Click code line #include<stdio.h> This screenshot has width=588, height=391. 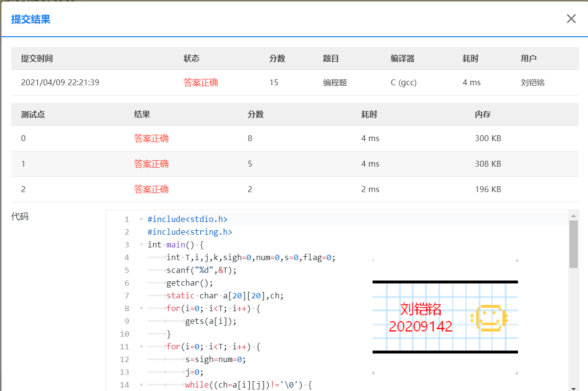click(x=188, y=220)
